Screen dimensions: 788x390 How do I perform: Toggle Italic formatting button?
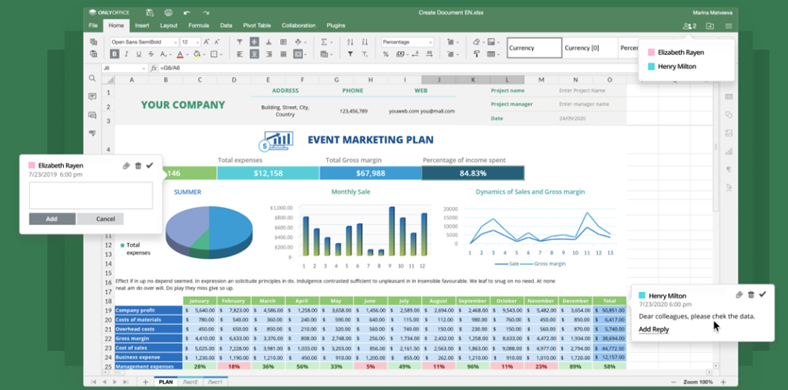coord(126,54)
